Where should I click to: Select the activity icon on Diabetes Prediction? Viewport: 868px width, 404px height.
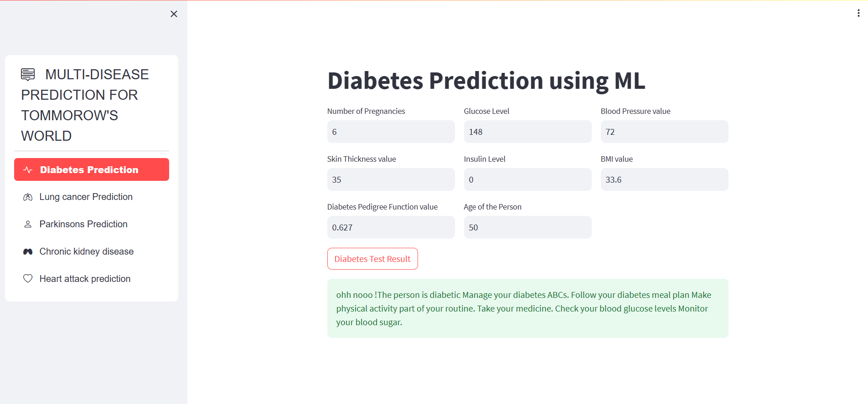(x=28, y=169)
